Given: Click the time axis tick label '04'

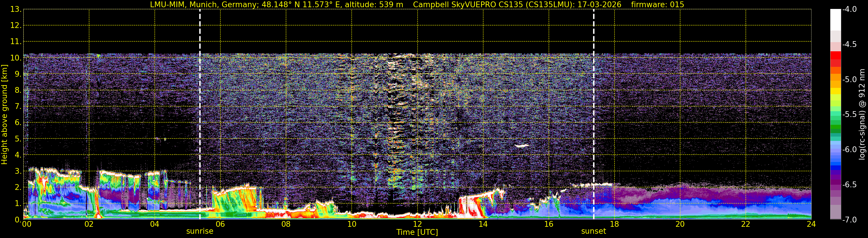Looking at the screenshot, I should coord(155,224).
